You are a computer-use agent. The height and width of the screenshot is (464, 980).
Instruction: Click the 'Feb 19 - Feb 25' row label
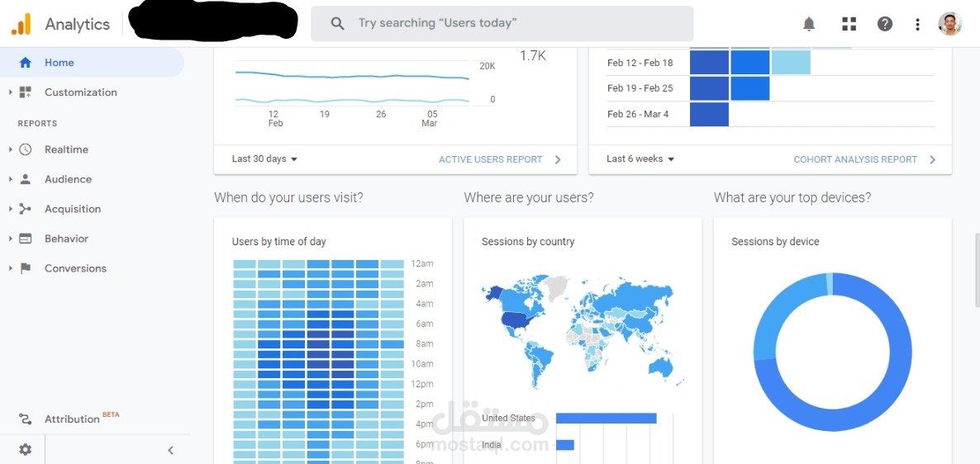[x=640, y=88]
